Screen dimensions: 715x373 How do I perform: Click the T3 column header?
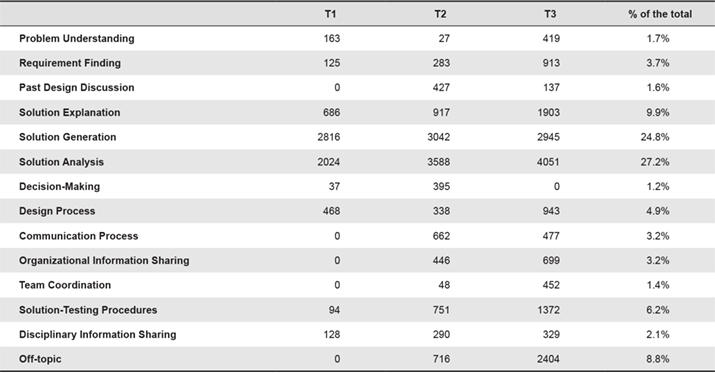(x=550, y=14)
